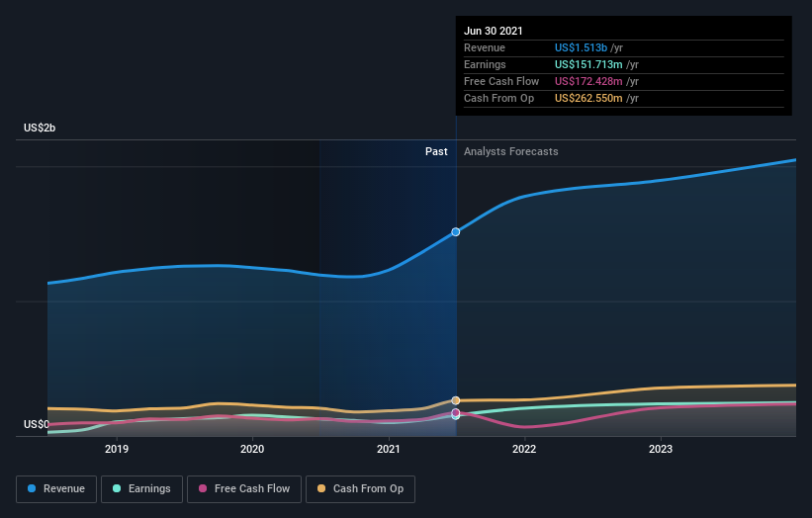Image resolution: width=812 pixels, height=518 pixels.
Task: Click the Revenue row label in tooltip
Action: (x=485, y=47)
